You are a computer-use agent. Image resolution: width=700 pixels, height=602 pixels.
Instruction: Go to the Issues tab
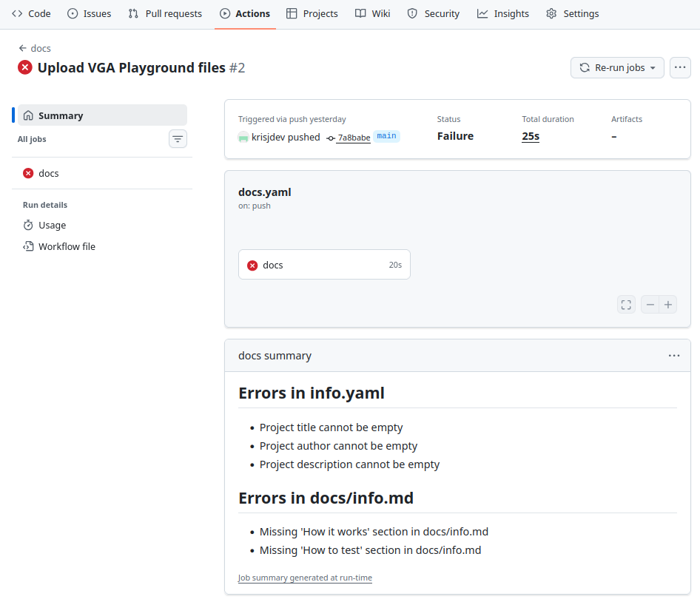tap(89, 13)
